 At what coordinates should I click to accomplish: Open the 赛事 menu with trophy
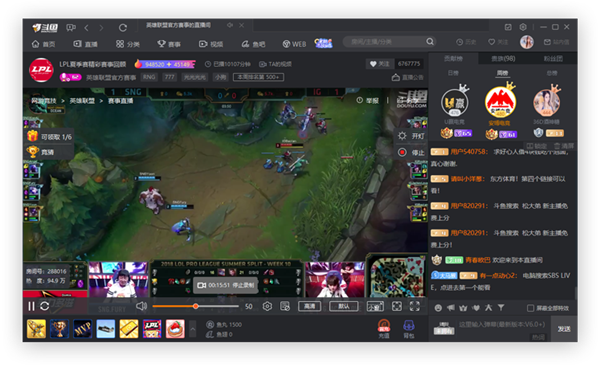tap(169, 44)
